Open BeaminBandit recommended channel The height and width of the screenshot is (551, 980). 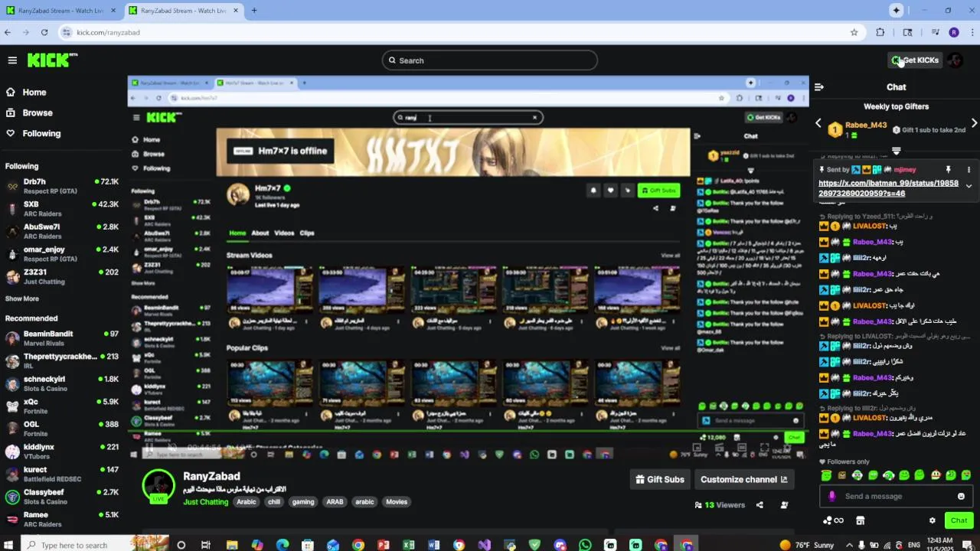[x=61, y=338]
